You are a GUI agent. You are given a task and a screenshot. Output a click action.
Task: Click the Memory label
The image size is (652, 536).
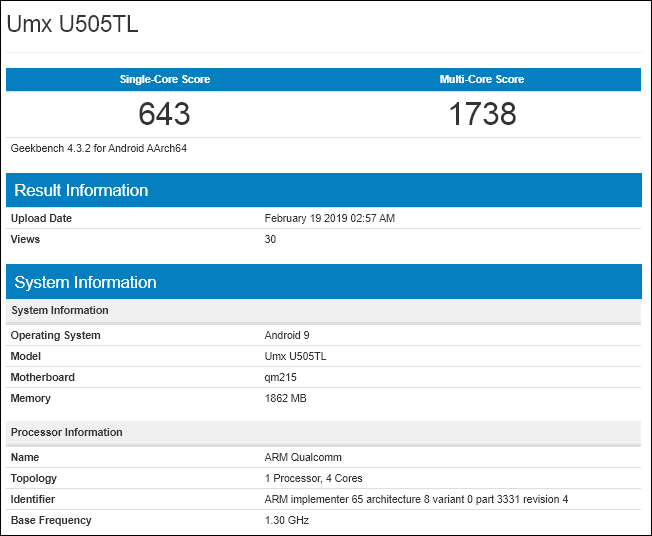(31, 398)
